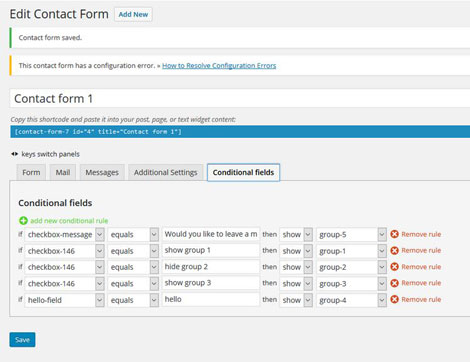Open field dropdown in show group 1 row
Image resolution: width=470 pixels, height=362 pixels.
tap(64, 251)
